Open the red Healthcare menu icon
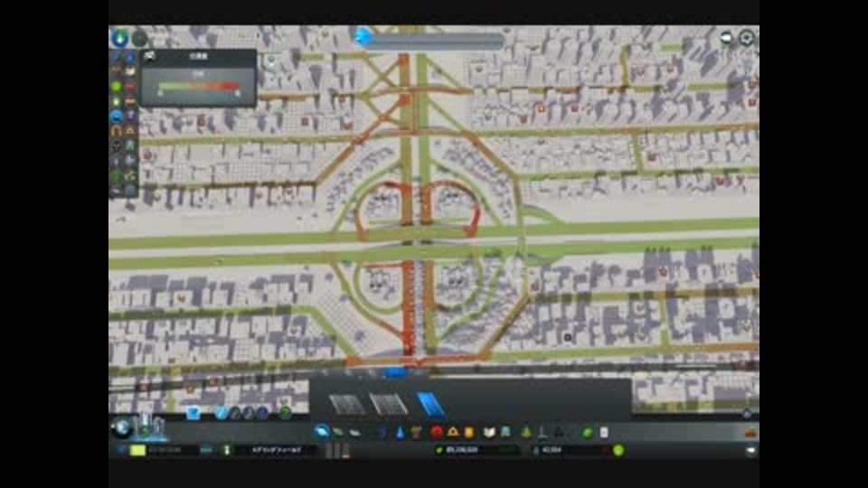Image resolution: width=868 pixels, height=488 pixels. (436, 432)
